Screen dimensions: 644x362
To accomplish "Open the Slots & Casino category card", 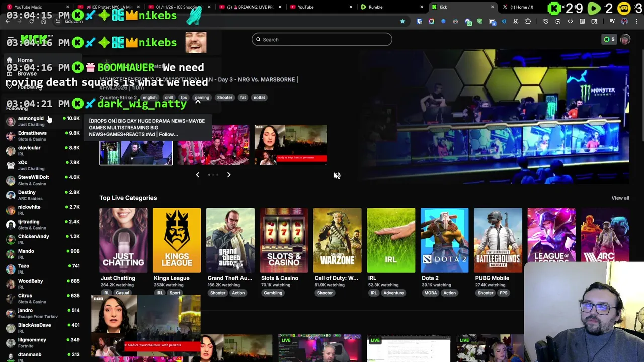I will point(284,240).
